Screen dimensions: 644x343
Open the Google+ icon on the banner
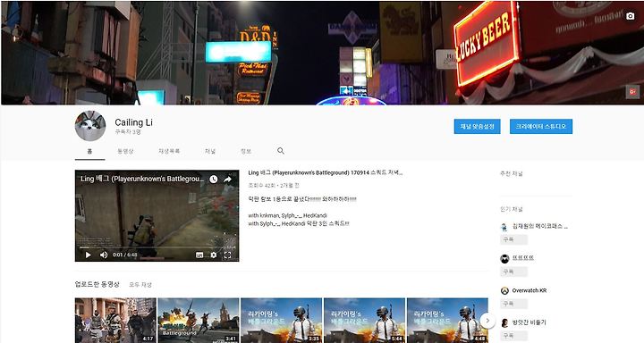(x=632, y=92)
